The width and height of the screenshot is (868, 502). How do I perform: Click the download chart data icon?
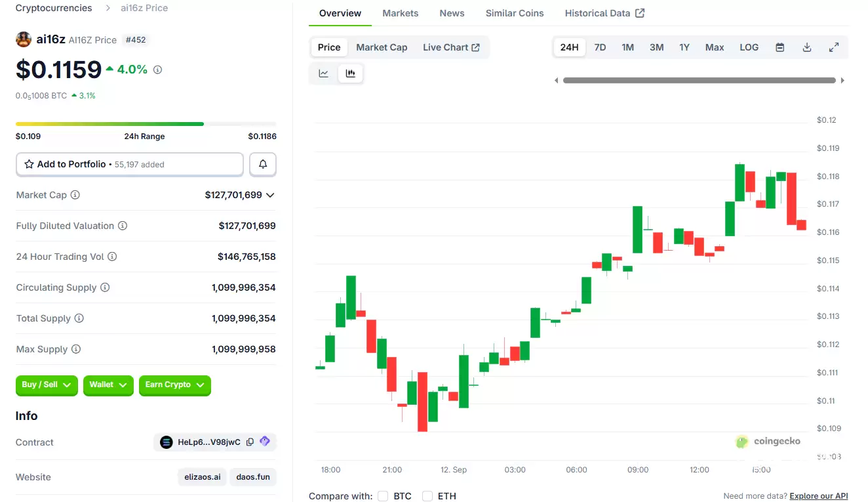[x=807, y=47]
